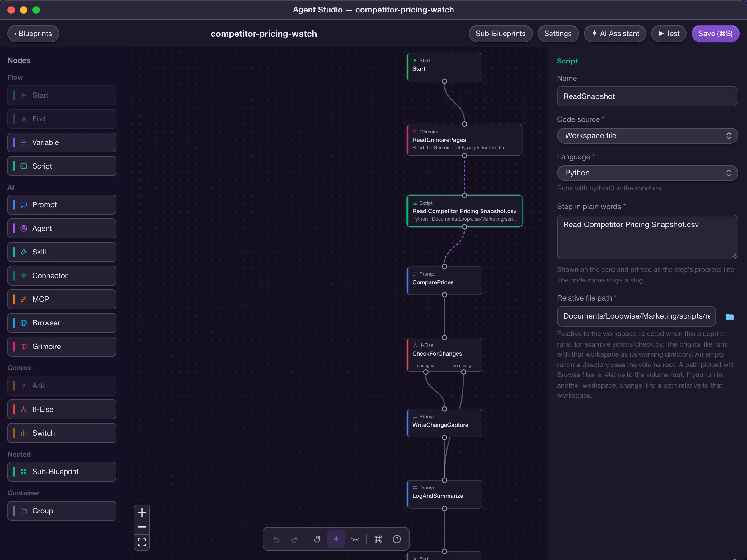Viewport: 747px width, 560px height.
Task: Select the LogAndSummarize node on canvas
Action: click(x=444, y=494)
